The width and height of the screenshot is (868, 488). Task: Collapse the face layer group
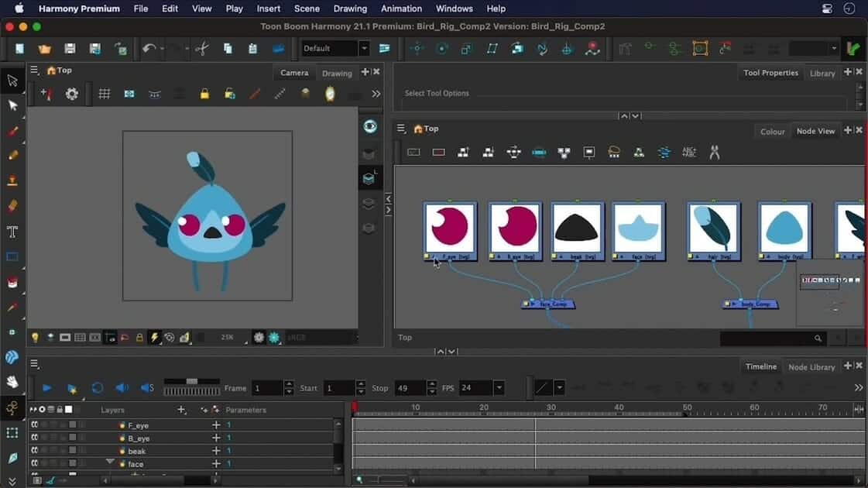[x=110, y=462]
